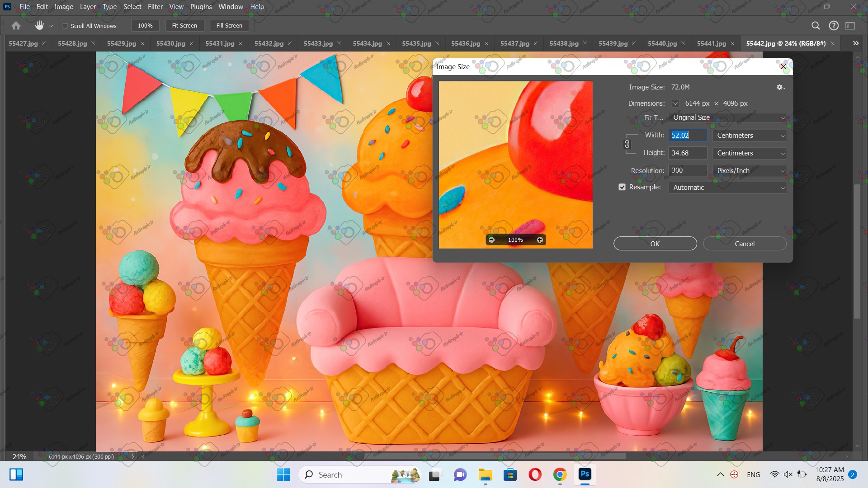Click the Height input field
This screenshot has height=488, width=868.
pyautogui.click(x=687, y=153)
